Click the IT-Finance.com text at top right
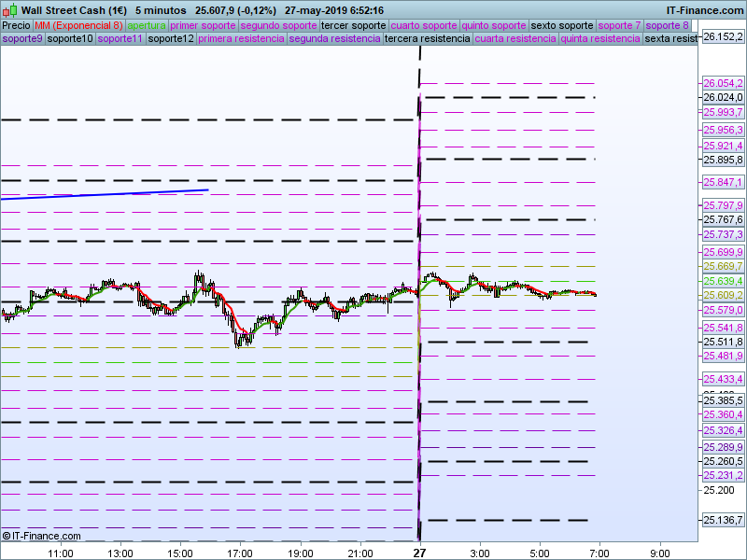Image resolution: width=747 pixels, height=560 pixels. click(x=705, y=10)
